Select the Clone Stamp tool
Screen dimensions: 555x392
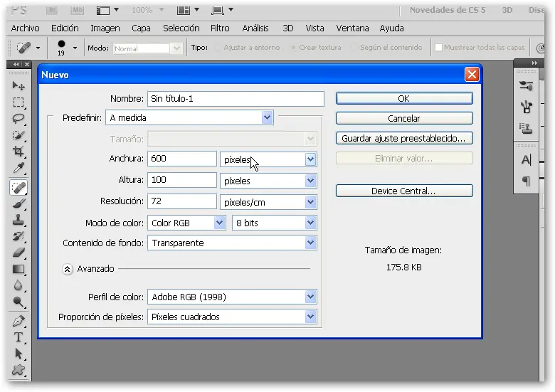18,220
